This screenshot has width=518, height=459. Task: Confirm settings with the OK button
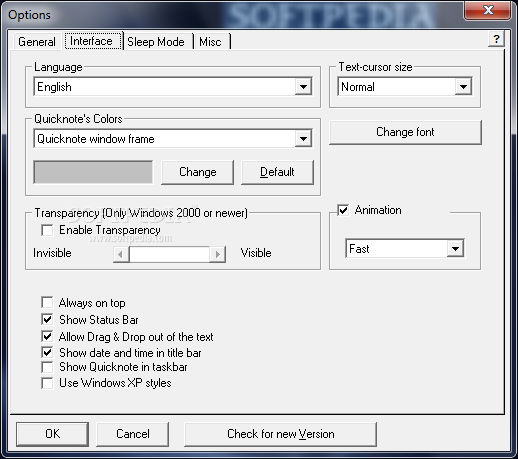[53, 434]
